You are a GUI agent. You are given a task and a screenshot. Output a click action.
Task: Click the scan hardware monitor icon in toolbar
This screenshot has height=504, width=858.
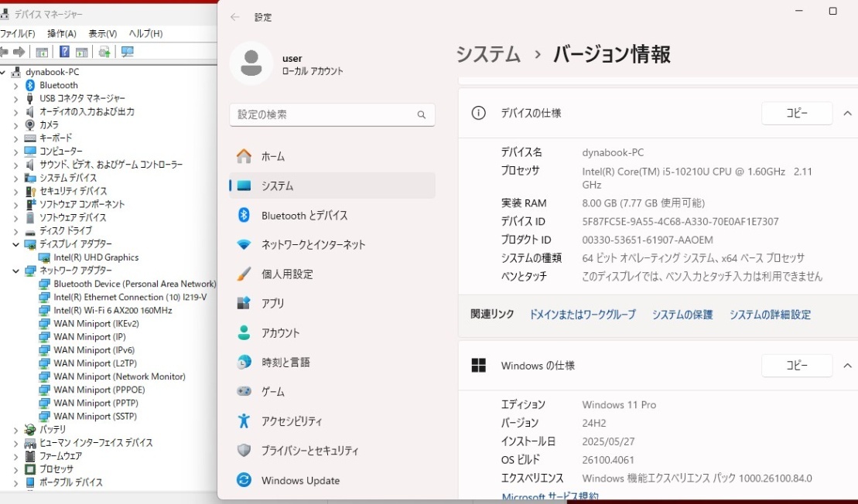pyautogui.click(x=128, y=52)
